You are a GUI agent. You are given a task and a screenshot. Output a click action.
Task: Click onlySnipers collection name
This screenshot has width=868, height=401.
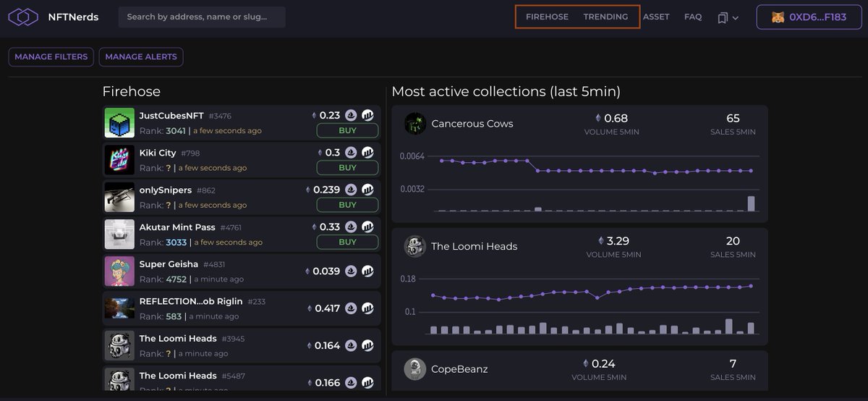click(166, 190)
